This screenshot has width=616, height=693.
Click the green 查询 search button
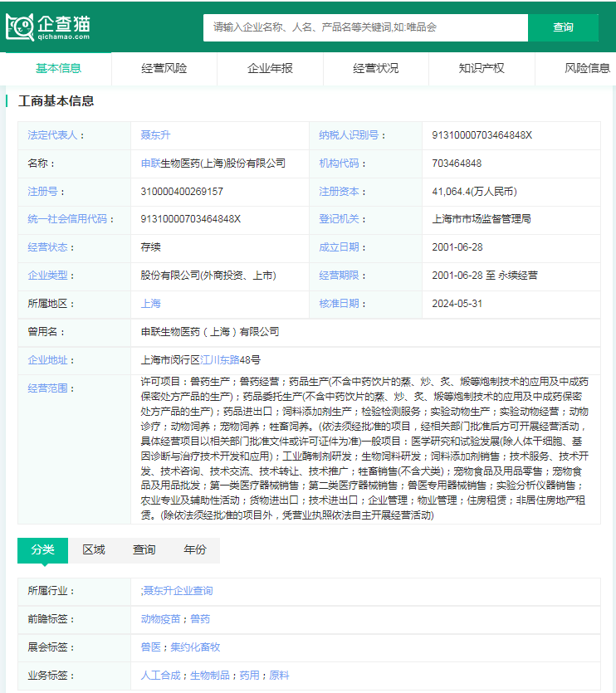tap(563, 27)
